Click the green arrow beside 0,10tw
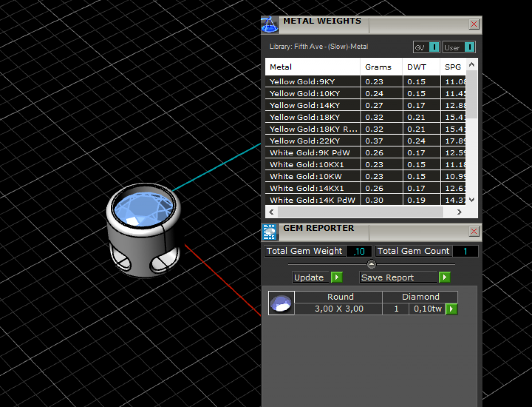Image resolution: width=532 pixels, height=407 pixels. coord(451,309)
